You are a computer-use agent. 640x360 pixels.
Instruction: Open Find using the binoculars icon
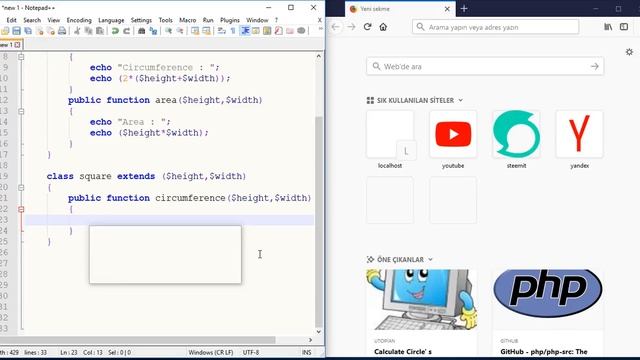(x=142, y=31)
